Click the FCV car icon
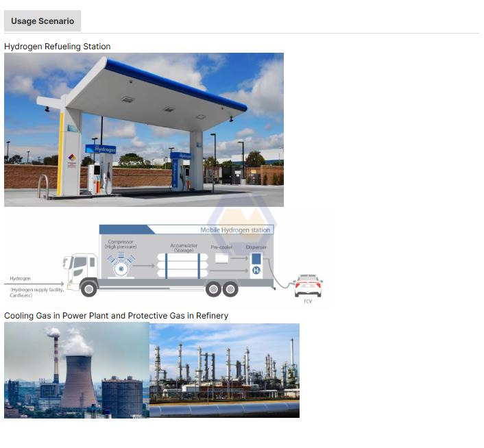The height and width of the screenshot is (448, 484). tap(308, 285)
